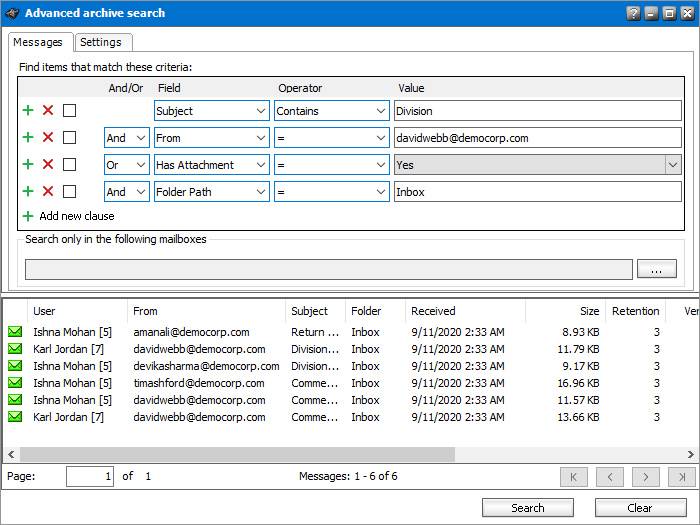Image resolution: width=700 pixels, height=525 pixels.
Task: Remove the Has Attachment clause via its red X
Action: [x=48, y=165]
